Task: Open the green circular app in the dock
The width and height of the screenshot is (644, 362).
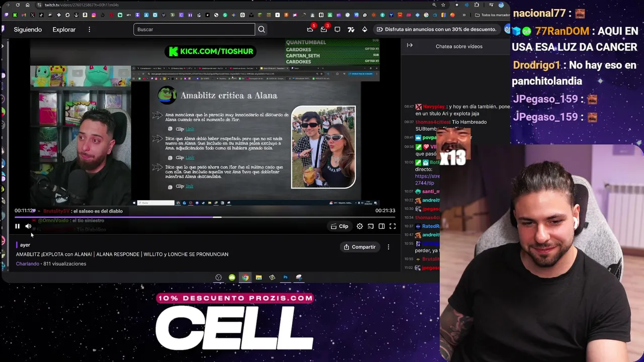Action: pyautogui.click(x=232, y=278)
